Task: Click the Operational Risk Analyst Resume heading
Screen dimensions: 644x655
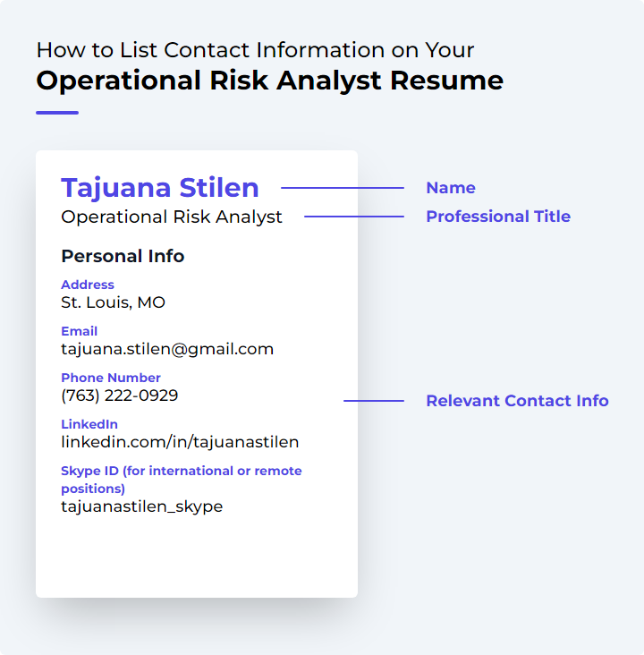Action: (270, 81)
